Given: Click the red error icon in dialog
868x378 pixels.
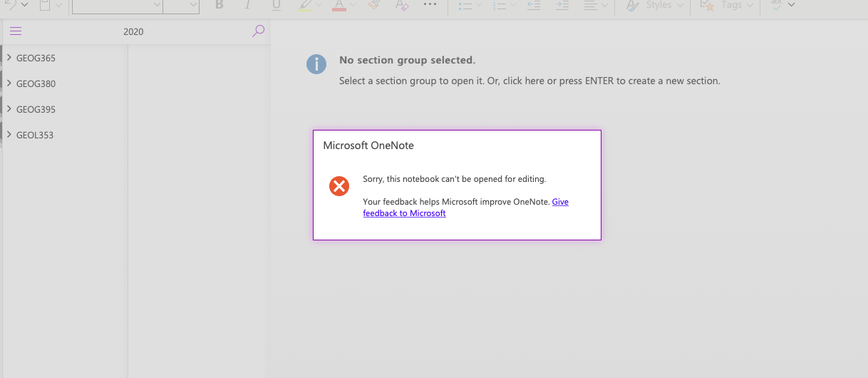Looking at the screenshot, I should (339, 186).
